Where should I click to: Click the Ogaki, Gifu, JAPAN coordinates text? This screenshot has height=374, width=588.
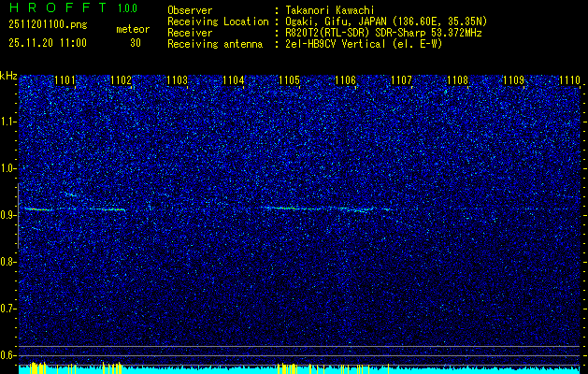(x=386, y=22)
